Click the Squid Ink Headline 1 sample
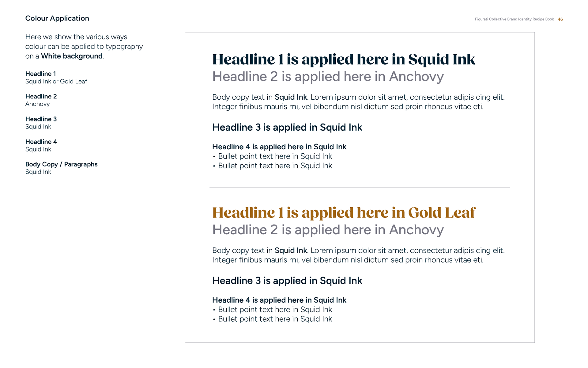The image size is (588, 368). point(343,59)
